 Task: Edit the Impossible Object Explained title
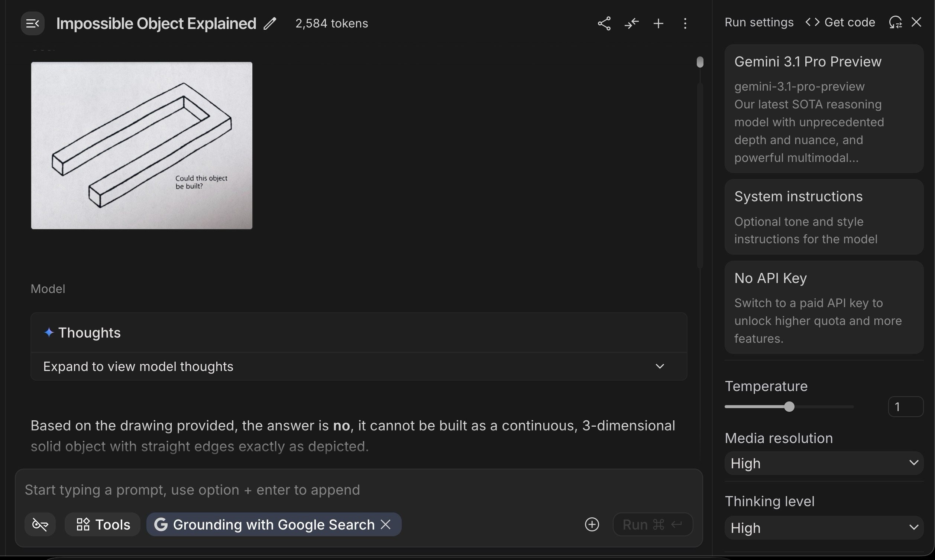[270, 23]
